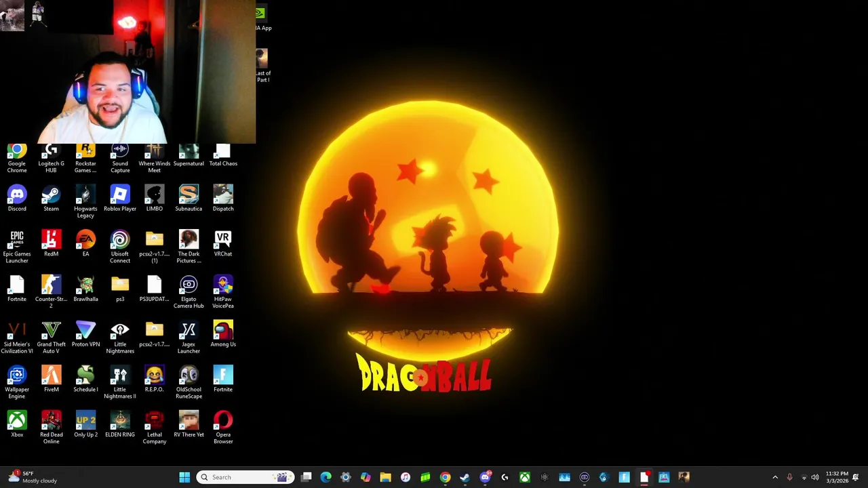This screenshot has width=868, height=488.
Task: Select the Little Nightmares II desktop icon
Action: [x=120, y=383]
